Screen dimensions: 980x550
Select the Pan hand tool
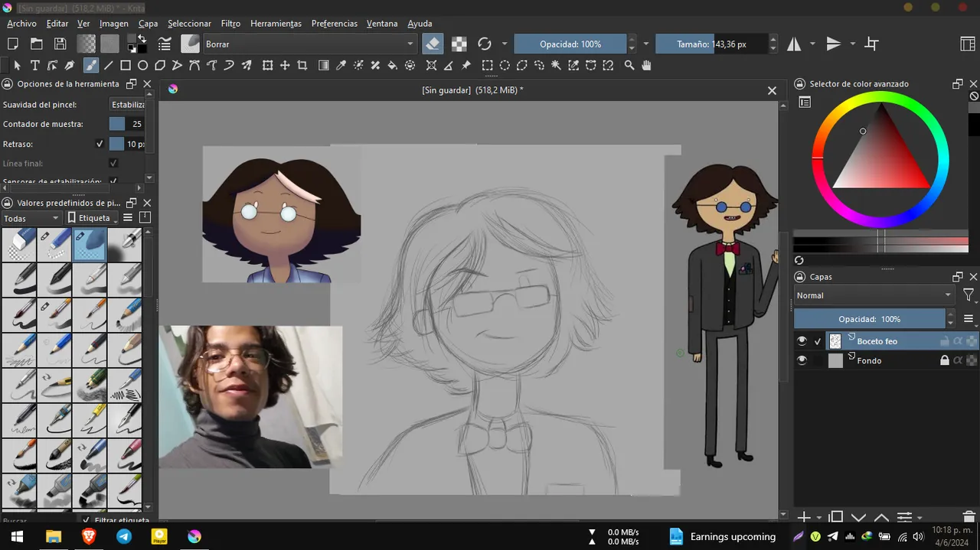(647, 66)
